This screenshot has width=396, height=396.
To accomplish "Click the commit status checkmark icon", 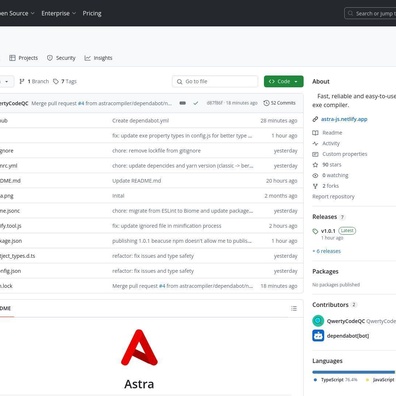I will point(196,103).
